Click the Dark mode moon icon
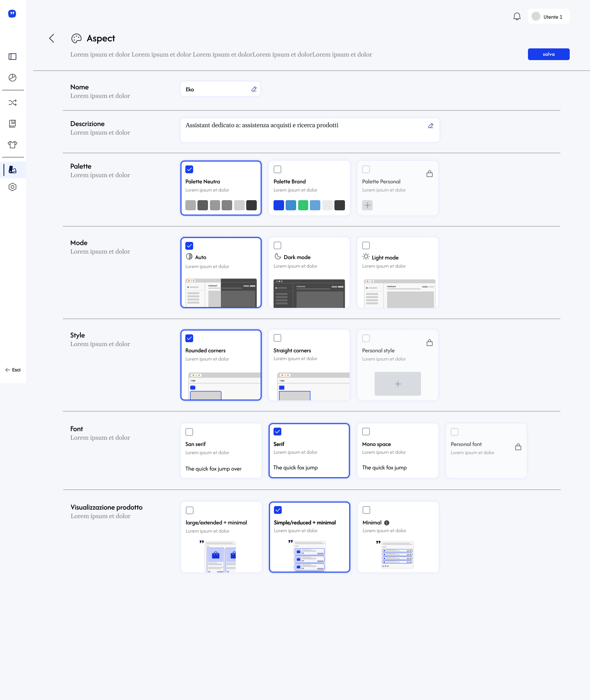Viewport: 590px width, 700px height. (x=278, y=256)
